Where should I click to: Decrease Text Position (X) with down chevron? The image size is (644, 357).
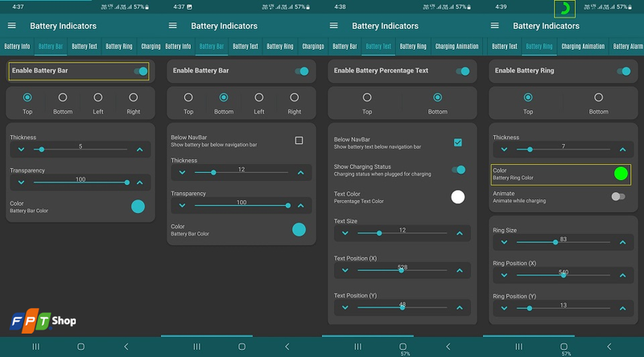345,270
